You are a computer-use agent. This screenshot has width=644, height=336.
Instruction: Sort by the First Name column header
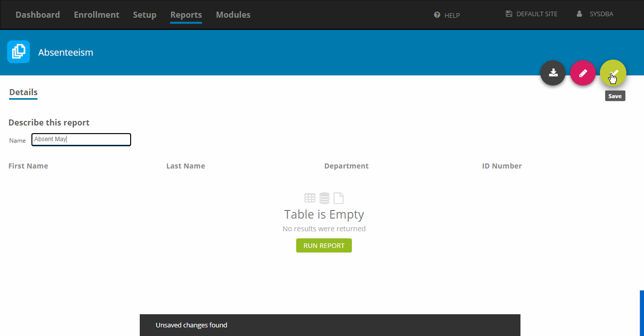pyautogui.click(x=28, y=165)
